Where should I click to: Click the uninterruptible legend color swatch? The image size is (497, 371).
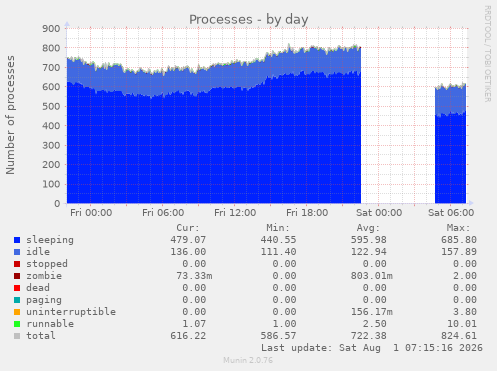click(17, 312)
